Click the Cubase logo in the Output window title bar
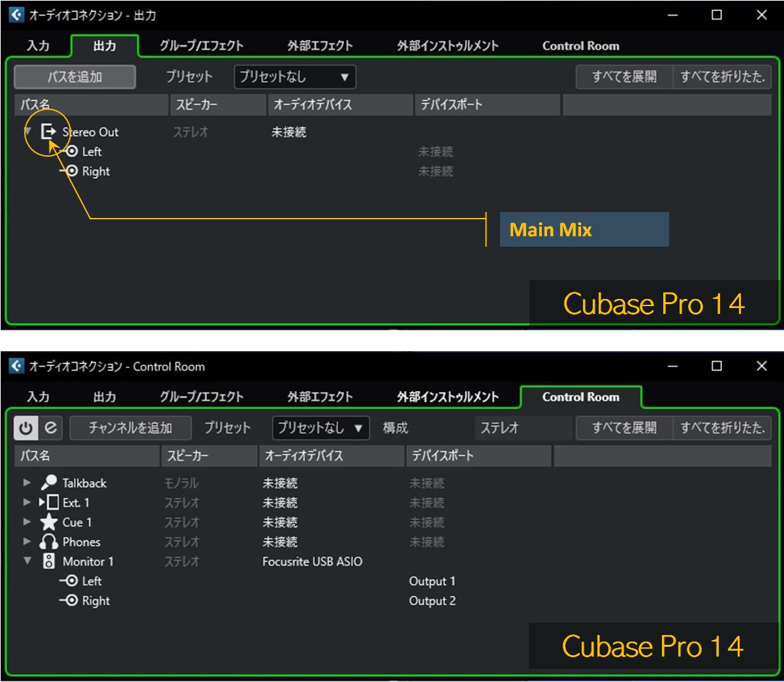Image resolution: width=784 pixels, height=682 pixels. point(16,14)
